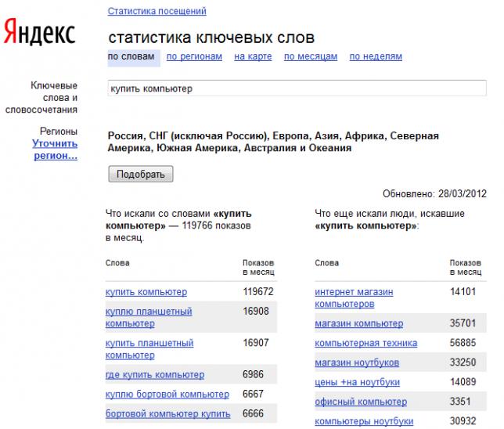This screenshot has width=504, height=429.
Task: Open the куплю бортовой компьютер link
Action: click(167, 395)
